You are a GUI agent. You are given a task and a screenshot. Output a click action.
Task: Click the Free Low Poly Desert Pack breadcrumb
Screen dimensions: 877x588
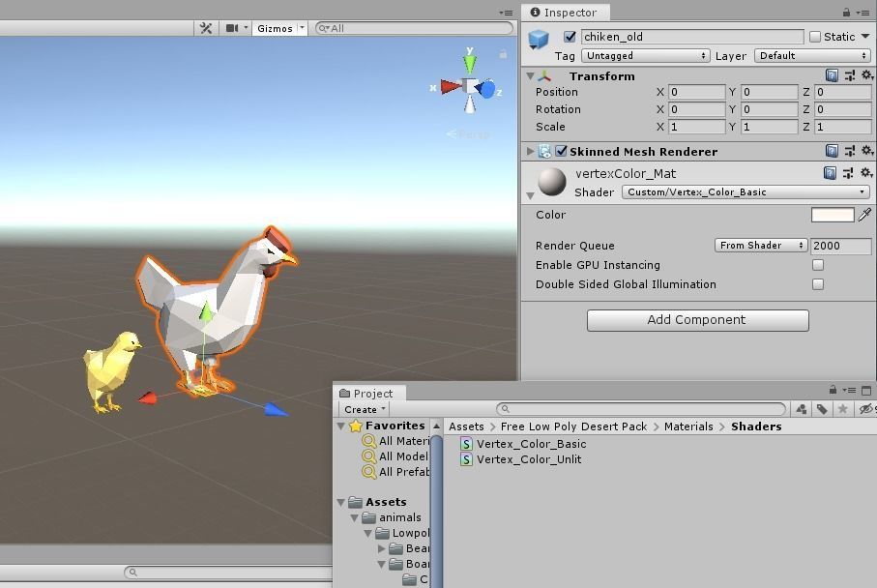[x=573, y=426]
